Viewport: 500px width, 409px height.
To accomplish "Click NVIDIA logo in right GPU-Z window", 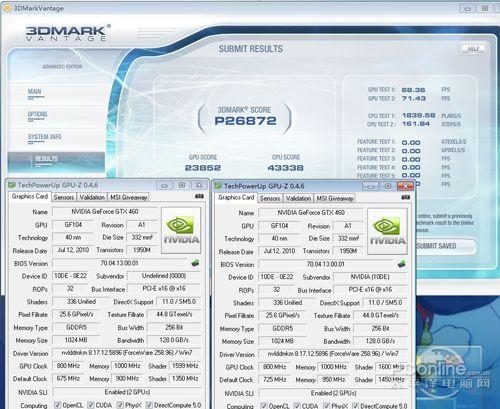I will (387, 231).
